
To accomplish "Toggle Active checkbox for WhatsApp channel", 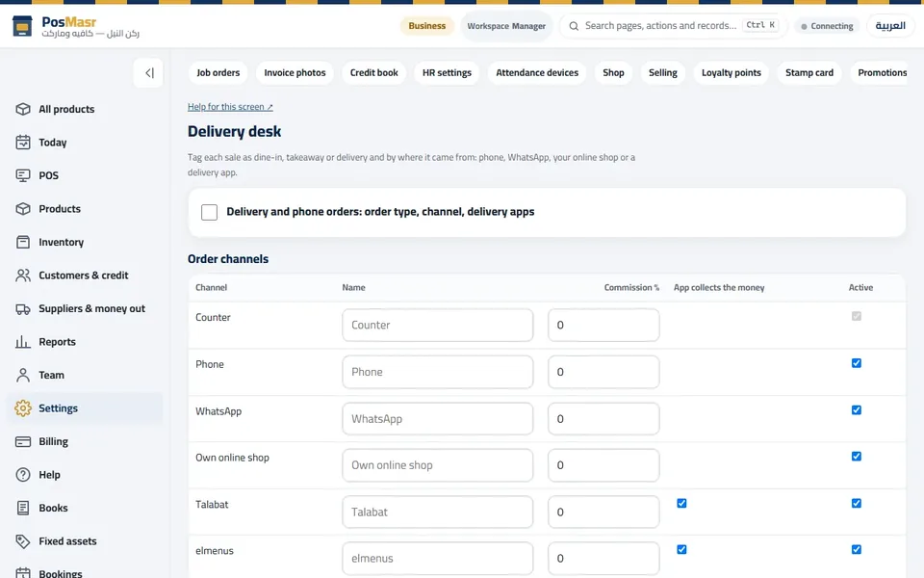I will [x=857, y=410].
